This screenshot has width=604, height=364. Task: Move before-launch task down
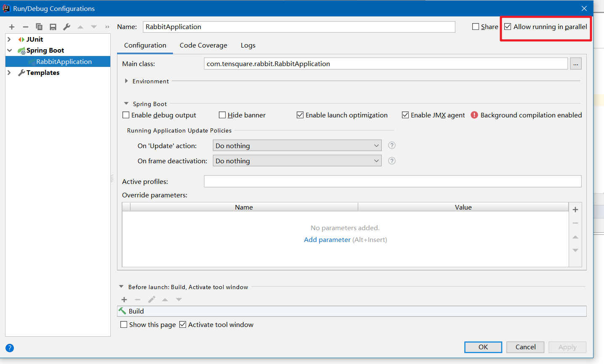(x=179, y=300)
